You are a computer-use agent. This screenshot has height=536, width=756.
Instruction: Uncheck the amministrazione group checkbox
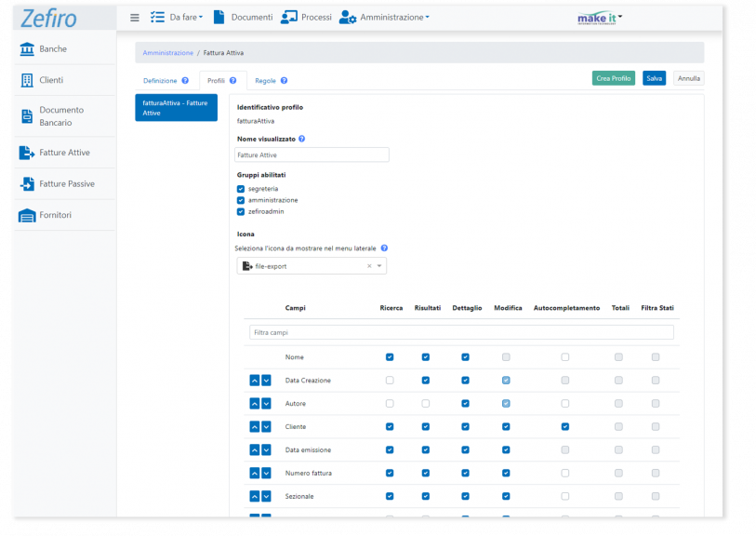[241, 200]
